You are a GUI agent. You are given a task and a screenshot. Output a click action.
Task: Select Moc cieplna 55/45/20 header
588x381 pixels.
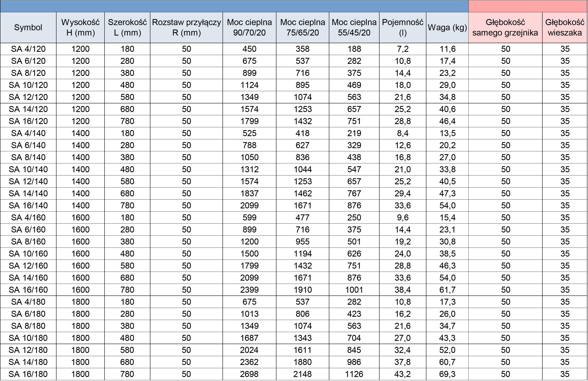tap(354, 27)
